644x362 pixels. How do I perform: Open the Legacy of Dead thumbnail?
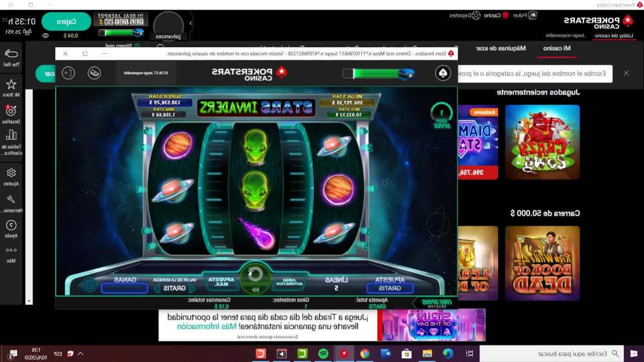(478, 263)
